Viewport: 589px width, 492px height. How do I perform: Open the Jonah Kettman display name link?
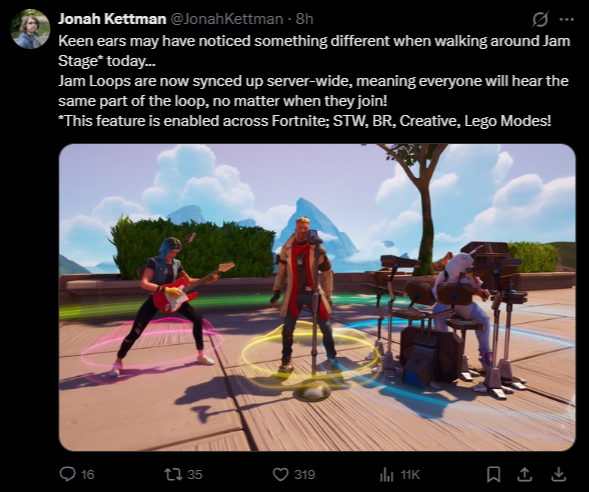tap(112, 19)
